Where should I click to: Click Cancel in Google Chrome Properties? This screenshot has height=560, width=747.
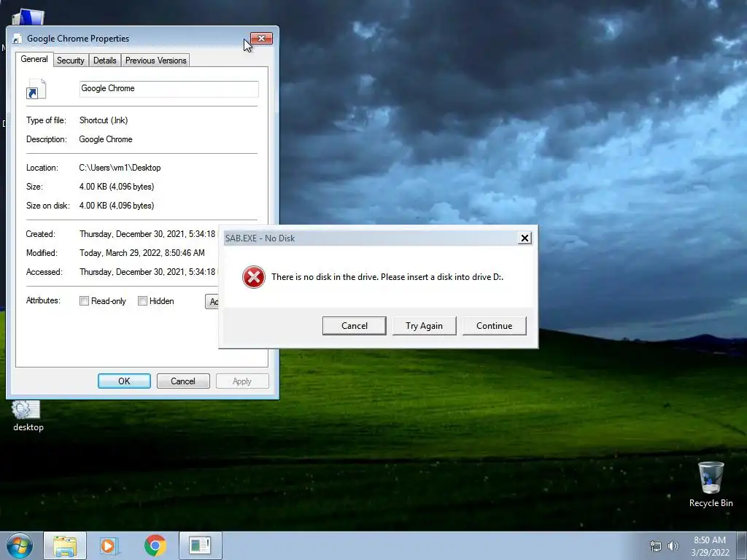click(183, 381)
